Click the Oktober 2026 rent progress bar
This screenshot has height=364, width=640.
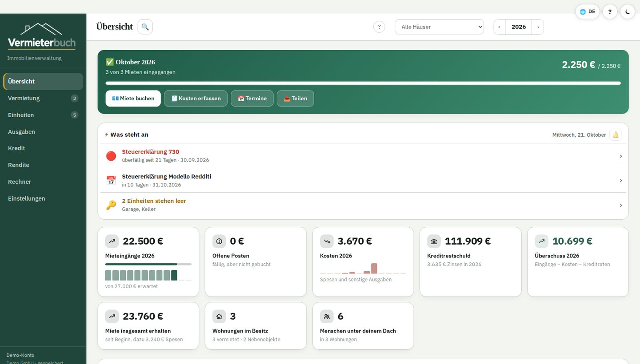pos(363,83)
